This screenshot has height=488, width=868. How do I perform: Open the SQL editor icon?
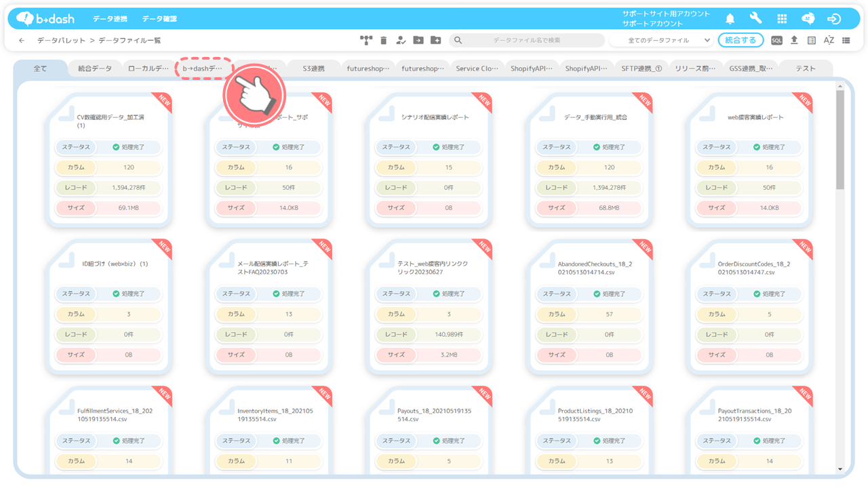click(x=776, y=41)
